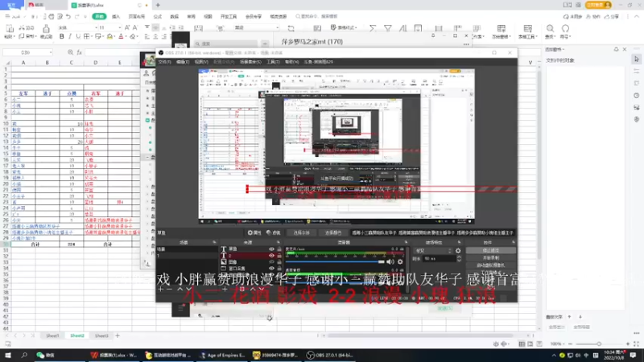Open the 公式 Formulas ribbon tab
Screen dimensions: 644x362
(x=157, y=16)
